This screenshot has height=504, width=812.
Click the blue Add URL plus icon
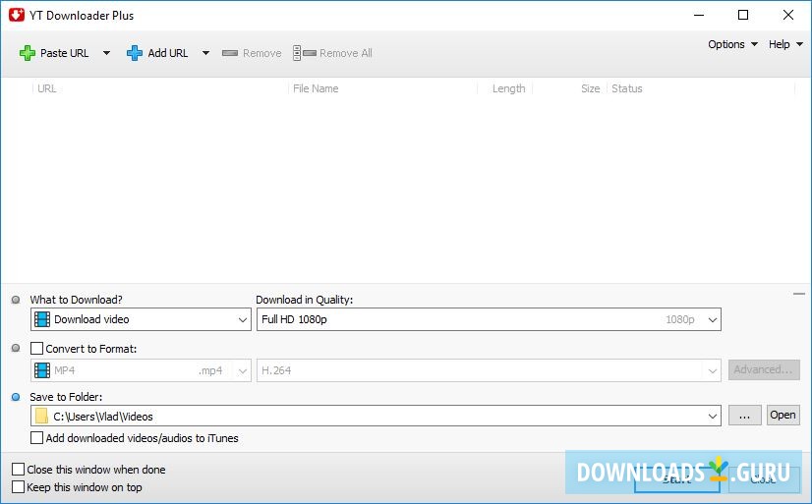pos(135,53)
